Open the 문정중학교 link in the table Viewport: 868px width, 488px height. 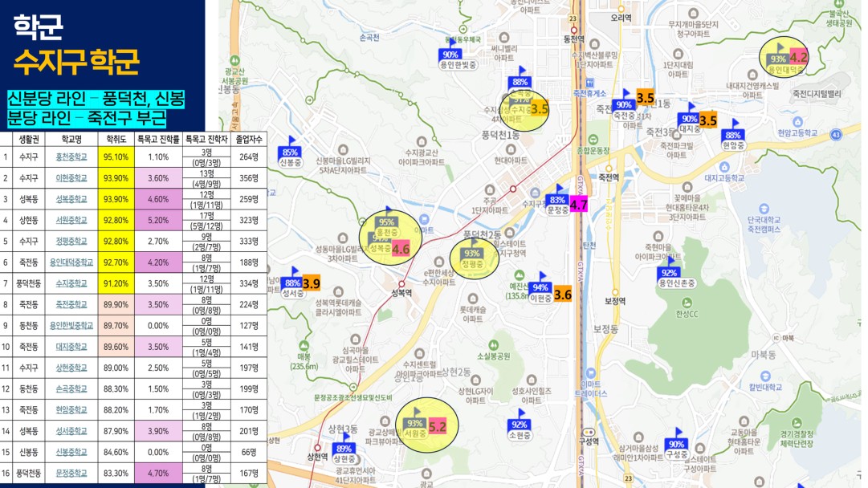point(71,473)
